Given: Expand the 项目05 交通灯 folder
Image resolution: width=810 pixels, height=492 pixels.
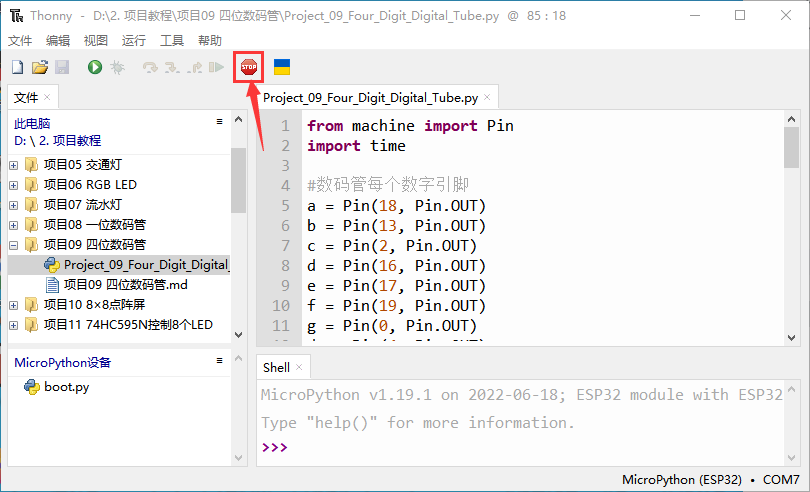Looking at the screenshot, I should [13, 165].
